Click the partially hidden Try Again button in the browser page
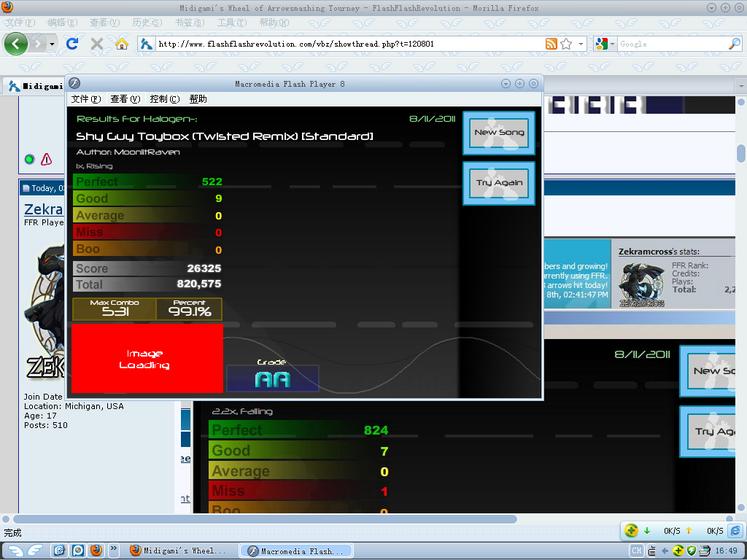This screenshot has width=747, height=560. tap(707, 431)
